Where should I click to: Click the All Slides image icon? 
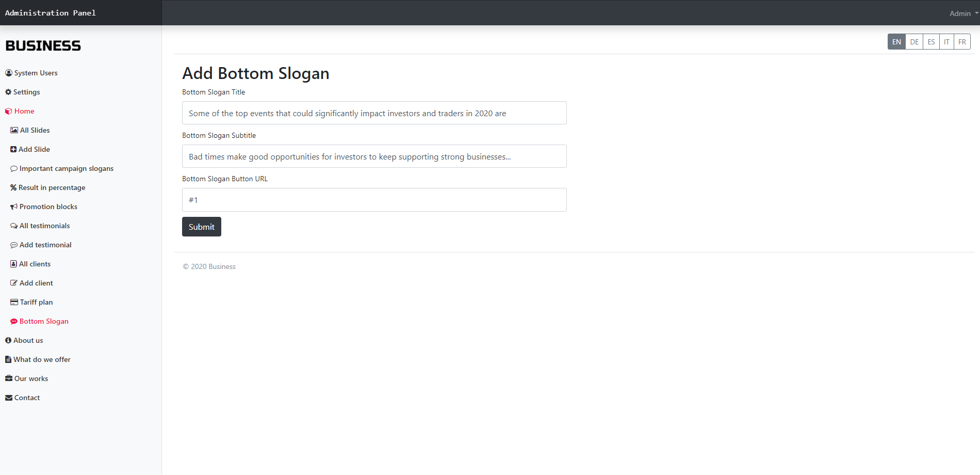pos(14,130)
